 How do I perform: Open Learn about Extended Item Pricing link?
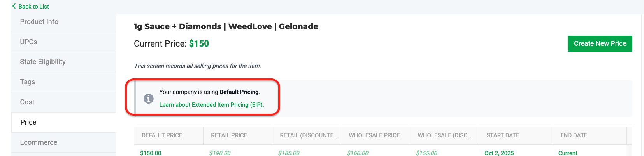212,105
